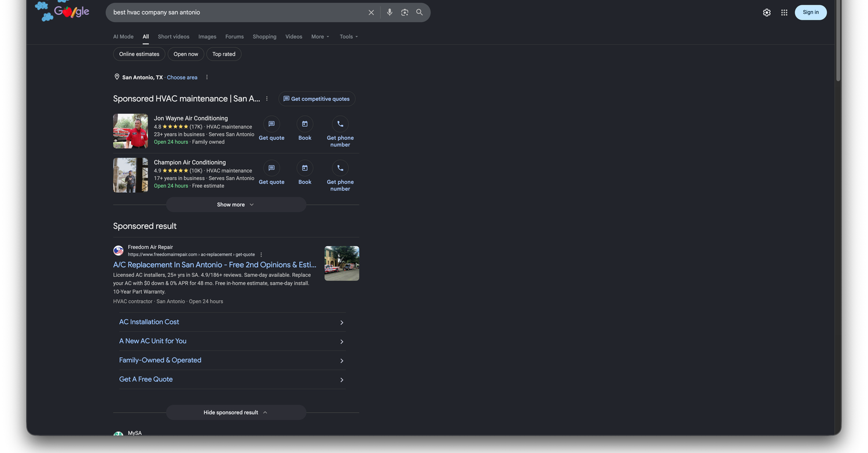Switch to AI Mode tab
Viewport: 868px width, 453px height.
[123, 36]
